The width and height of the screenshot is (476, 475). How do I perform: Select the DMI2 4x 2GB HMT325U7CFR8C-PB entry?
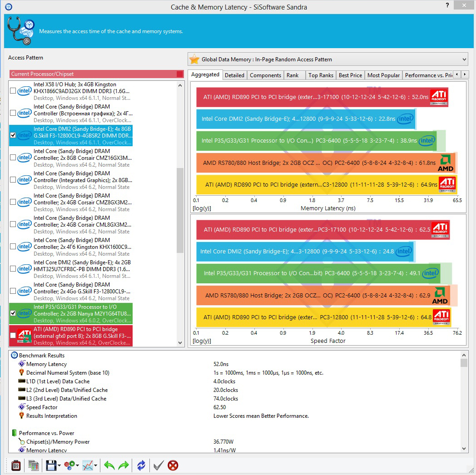(x=71, y=269)
